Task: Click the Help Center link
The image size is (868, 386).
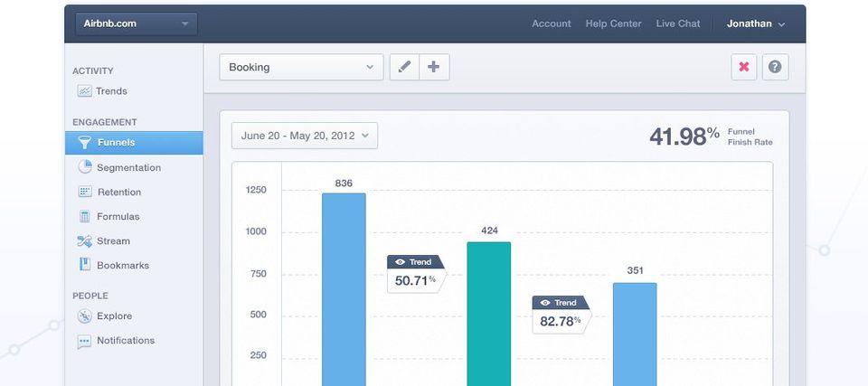Action: (x=613, y=24)
